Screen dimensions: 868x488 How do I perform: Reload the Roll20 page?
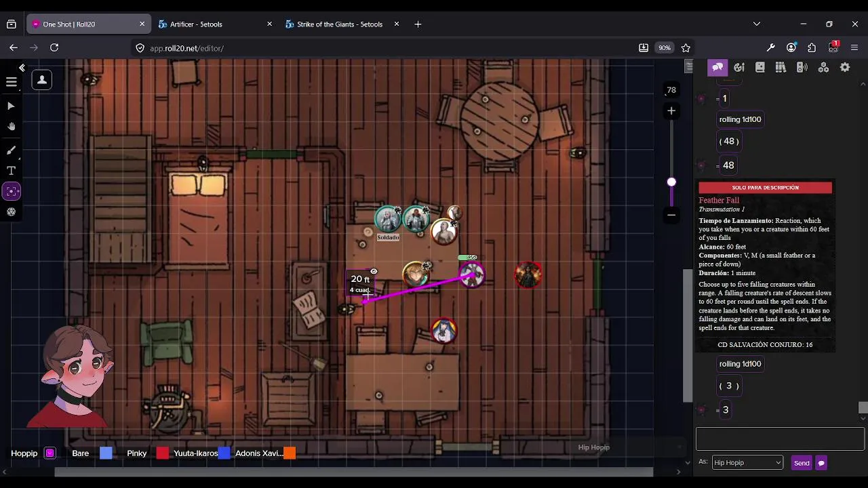click(54, 47)
